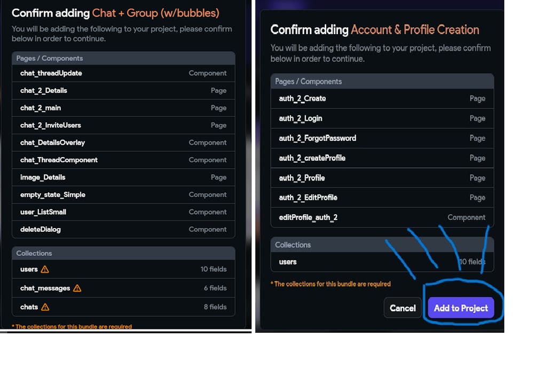Click Collections header in Account dialog
Viewport: 534px width, 392px height.
click(382, 245)
